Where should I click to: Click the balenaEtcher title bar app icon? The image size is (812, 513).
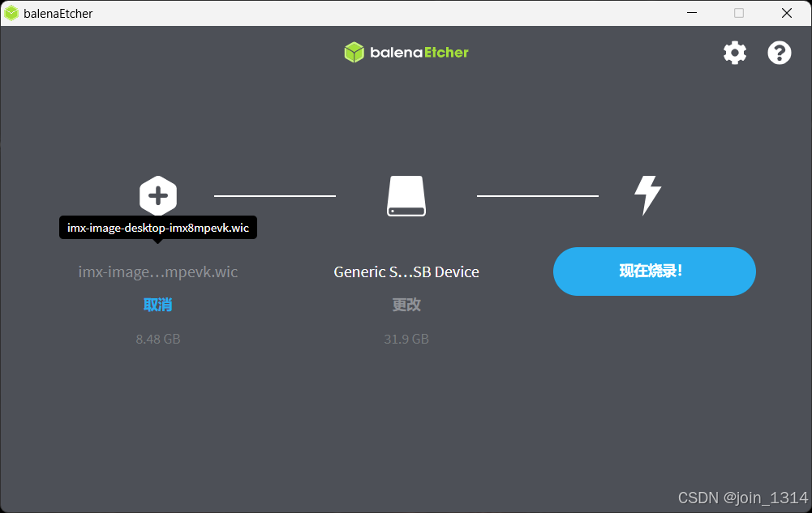(x=11, y=14)
